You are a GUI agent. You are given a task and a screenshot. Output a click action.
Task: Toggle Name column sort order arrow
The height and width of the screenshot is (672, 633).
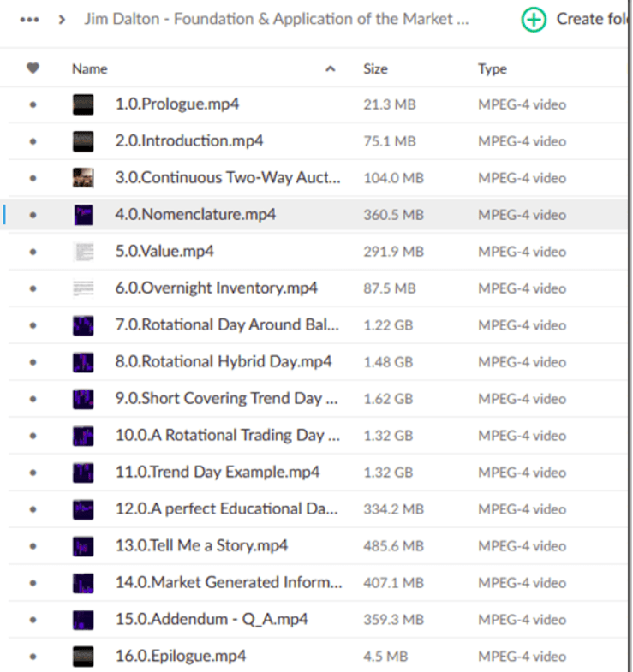pyautogui.click(x=331, y=69)
